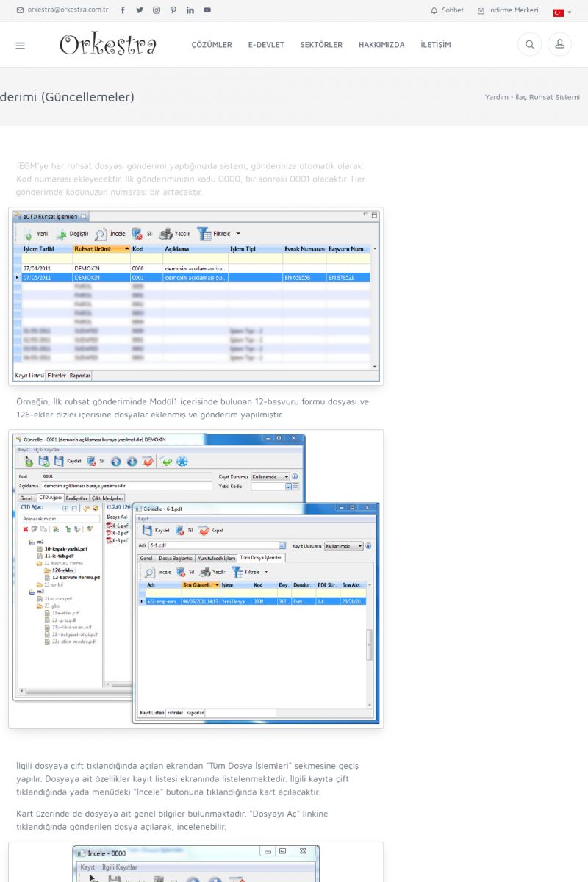Go to Yardım breadcrumb link
588x882 pixels.
(x=496, y=97)
